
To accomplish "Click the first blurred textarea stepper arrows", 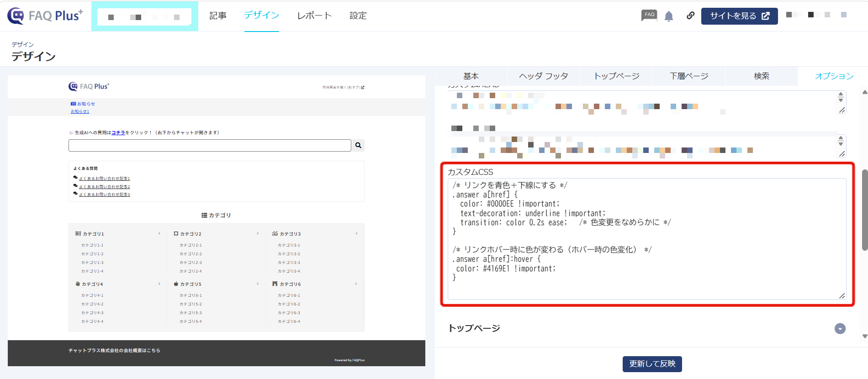I will click(841, 97).
